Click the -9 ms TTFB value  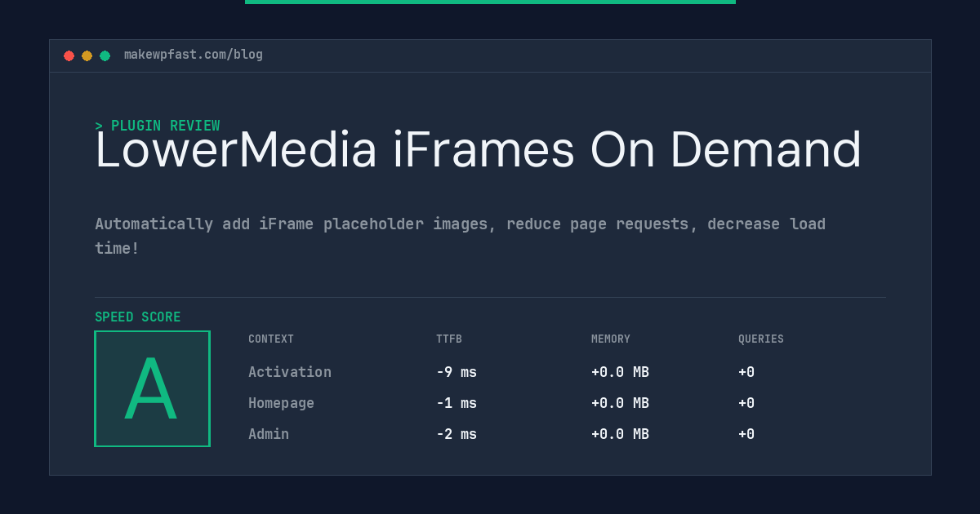pyautogui.click(x=457, y=372)
